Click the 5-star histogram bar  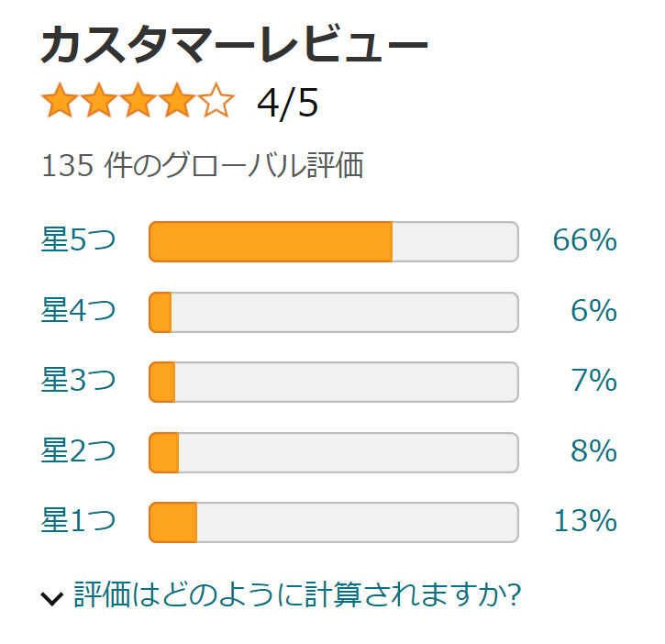click(333, 241)
